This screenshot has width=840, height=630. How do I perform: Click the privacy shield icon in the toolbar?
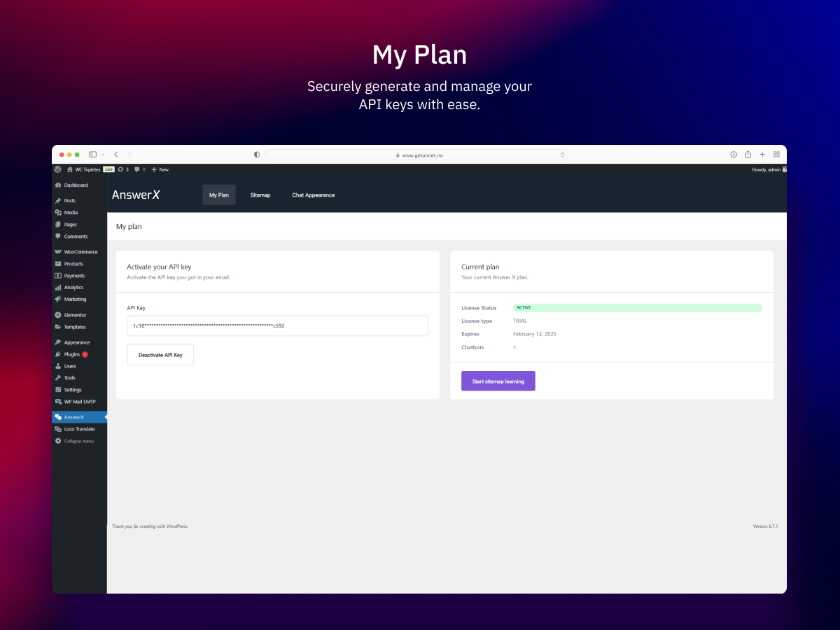[257, 154]
